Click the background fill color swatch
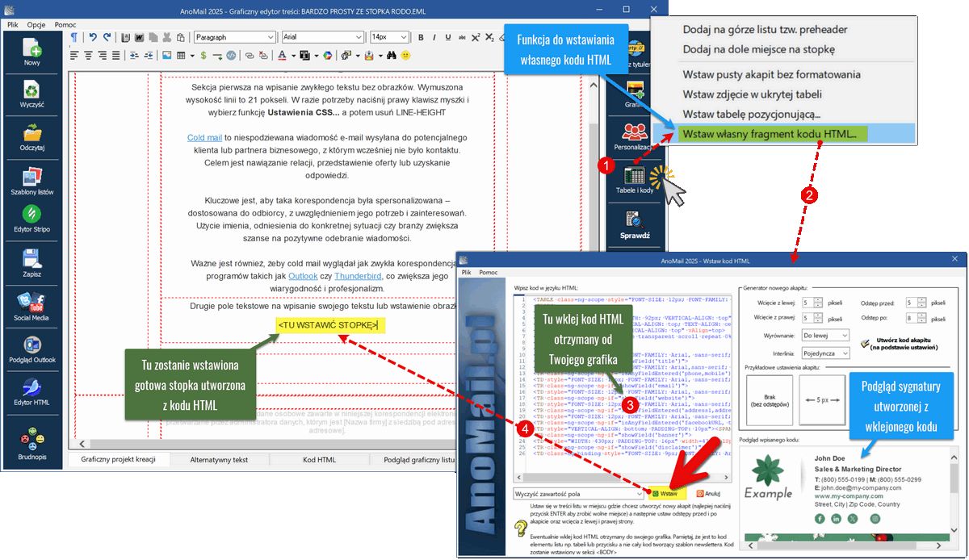 tap(304, 55)
